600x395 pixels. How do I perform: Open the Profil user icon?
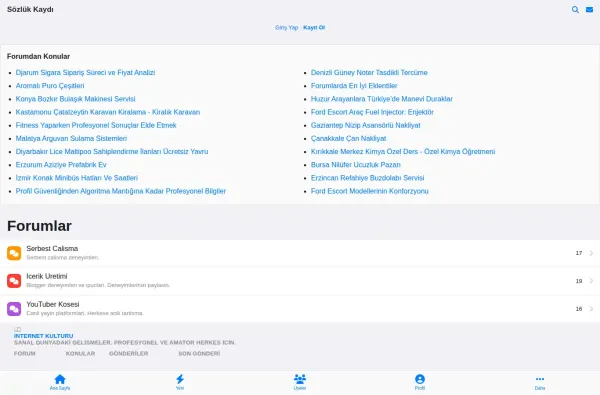tap(420, 379)
